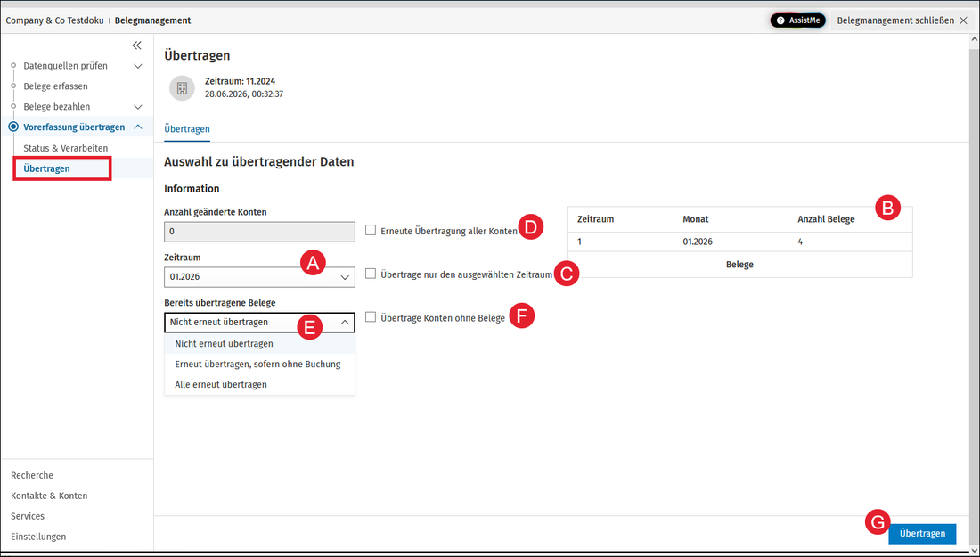Viewport: 980px width, 557px height.
Task: Click the Company & Co Testdoku breadcrumb
Action: click(54, 20)
